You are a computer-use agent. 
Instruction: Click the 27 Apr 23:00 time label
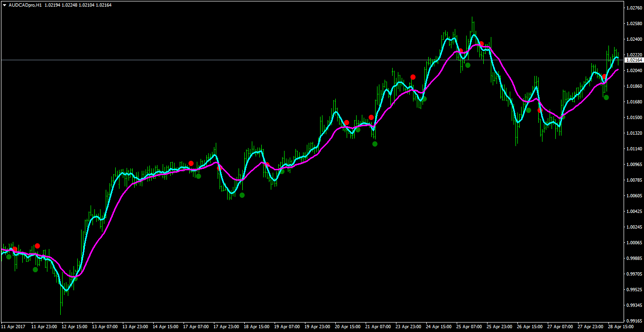pyautogui.click(x=590, y=327)
